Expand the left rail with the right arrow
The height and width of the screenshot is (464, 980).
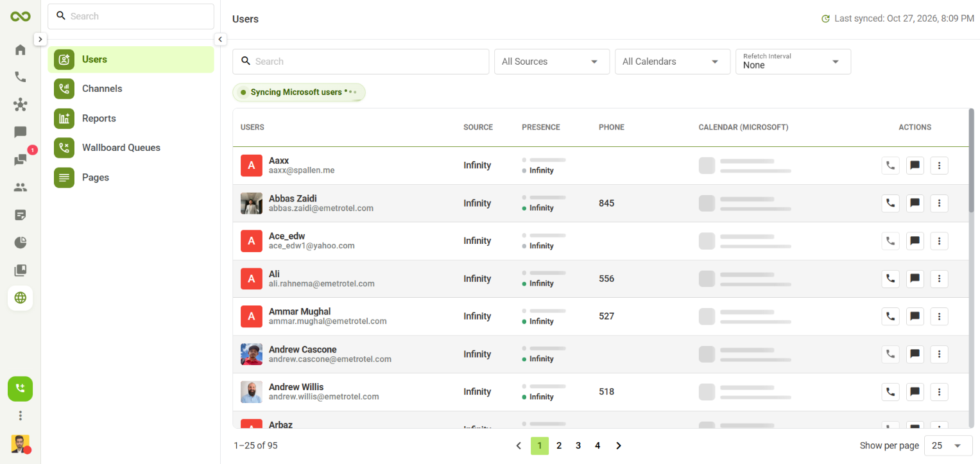tap(40, 39)
